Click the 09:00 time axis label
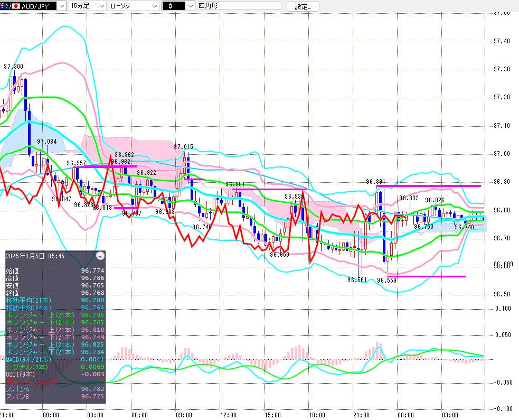 point(184,415)
